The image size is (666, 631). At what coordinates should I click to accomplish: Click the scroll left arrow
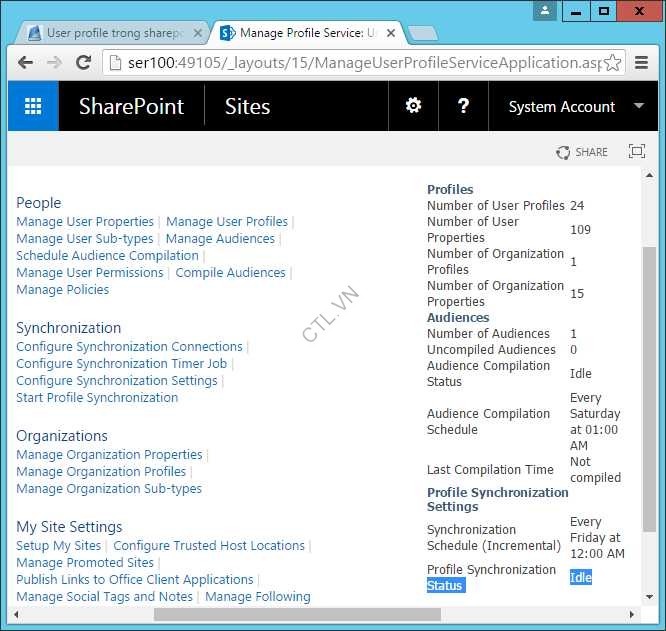(x=16, y=614)
